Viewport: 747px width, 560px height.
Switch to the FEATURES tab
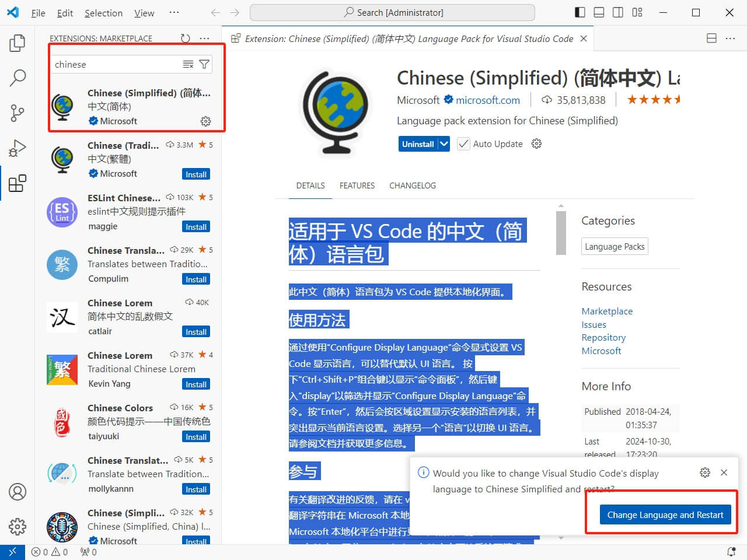[x=357, y=185]
